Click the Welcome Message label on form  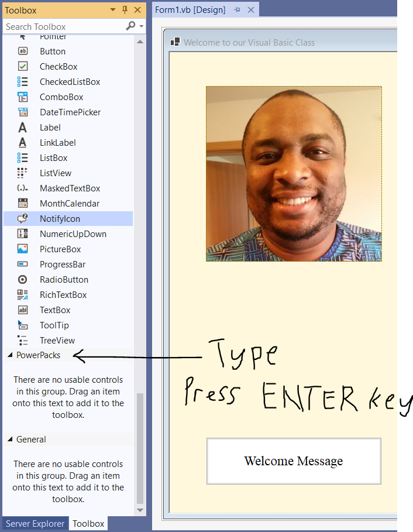point(294,461)
